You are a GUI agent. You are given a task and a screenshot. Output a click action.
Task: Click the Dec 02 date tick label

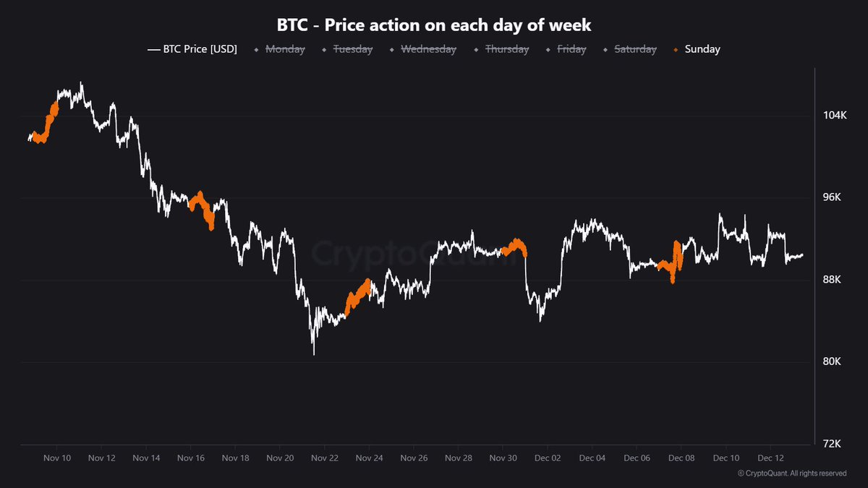pyautogui.click(x=547, y=458)
